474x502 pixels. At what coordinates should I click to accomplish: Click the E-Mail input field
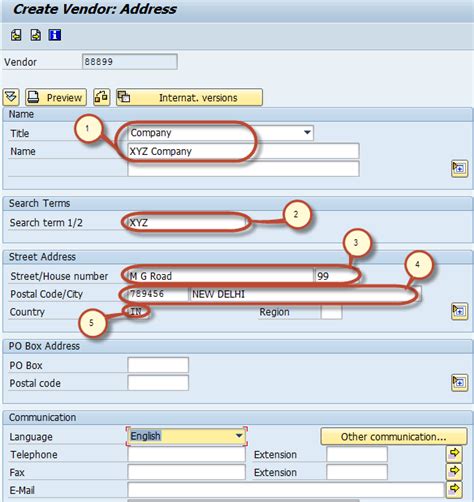point(286,490)
